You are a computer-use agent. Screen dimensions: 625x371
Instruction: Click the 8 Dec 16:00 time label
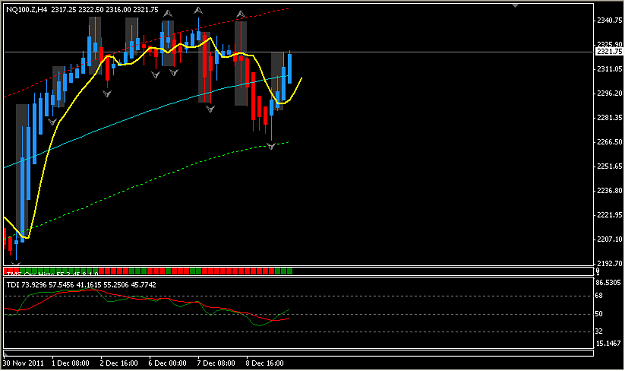click(x=265, y=363)
